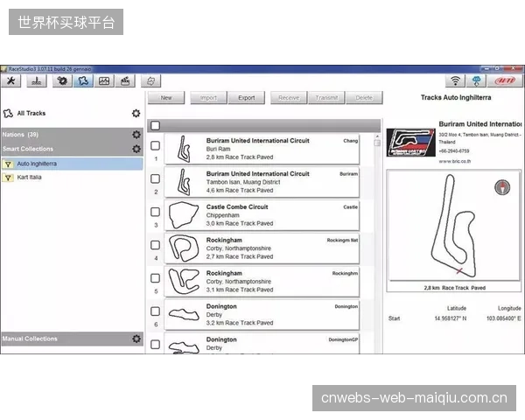Screen dimensions: 525x420
Task: Check the Buriram Buri Ram track checkbox
Action: coord(156,145)
